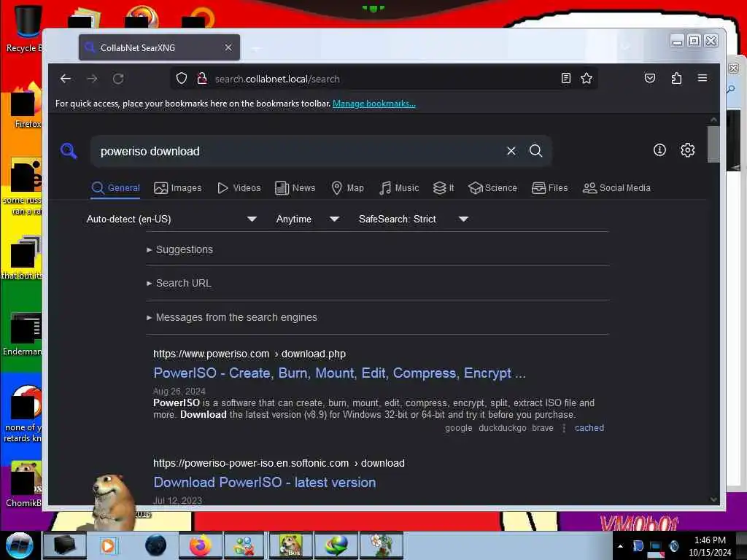Show hidden tray icons arrow
Image resolution: width=747 pixels, height=560 pixels.
pos(620,546)
